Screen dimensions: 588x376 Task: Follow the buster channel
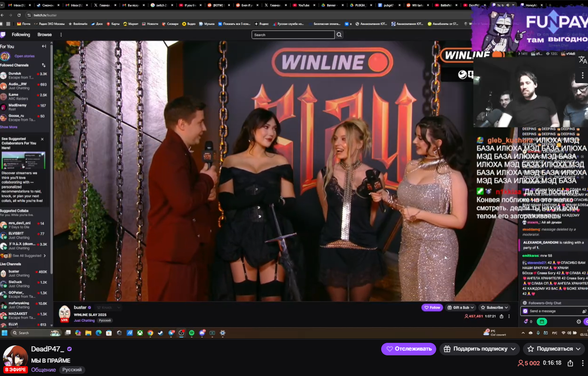tap(432, 308)
